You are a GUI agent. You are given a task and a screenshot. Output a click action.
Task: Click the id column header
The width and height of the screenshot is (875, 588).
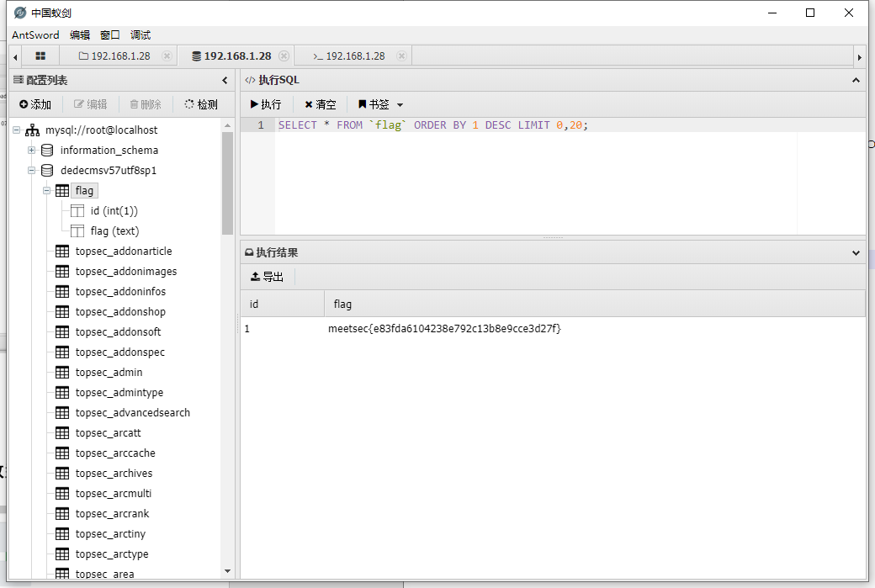pyautogui.click(x=283, y=304)
